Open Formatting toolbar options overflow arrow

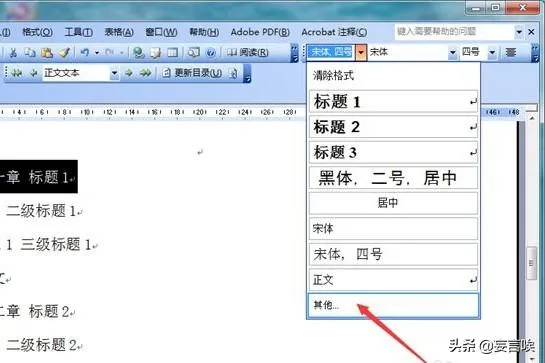click(535, 53)
